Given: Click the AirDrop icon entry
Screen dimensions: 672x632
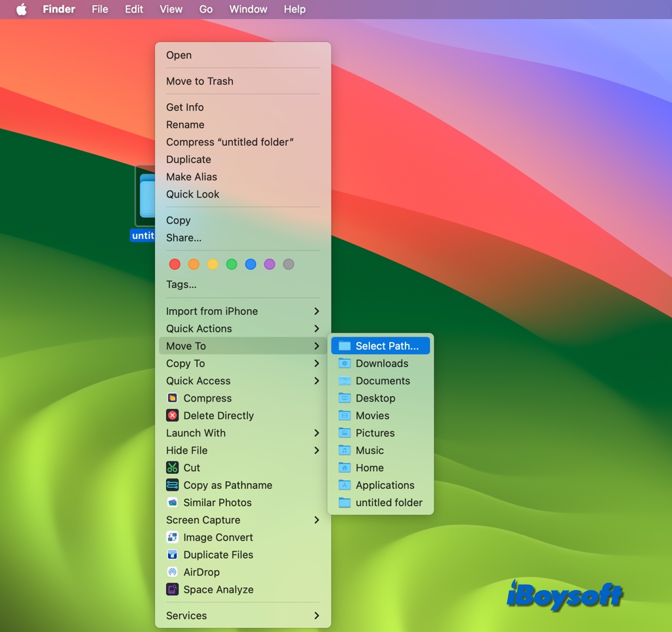Looking at the screenshot, I should pyautogui.click(x=172, y=572).
